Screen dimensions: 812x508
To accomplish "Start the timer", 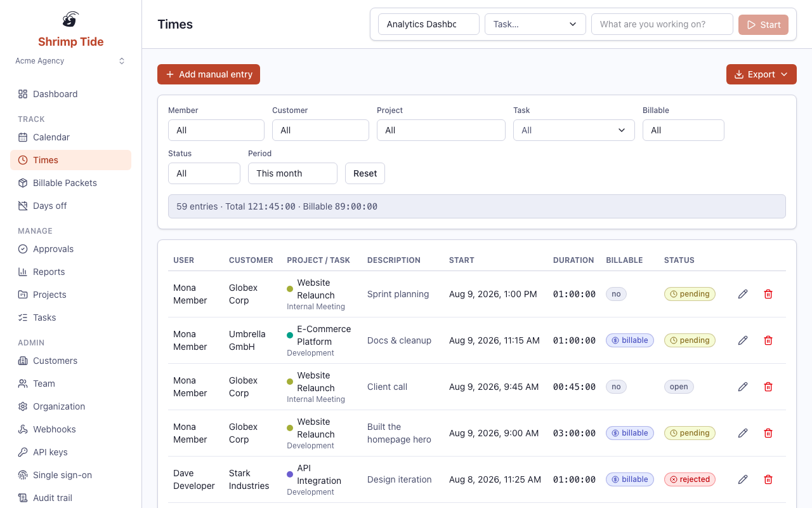I will tap(764, 25).
